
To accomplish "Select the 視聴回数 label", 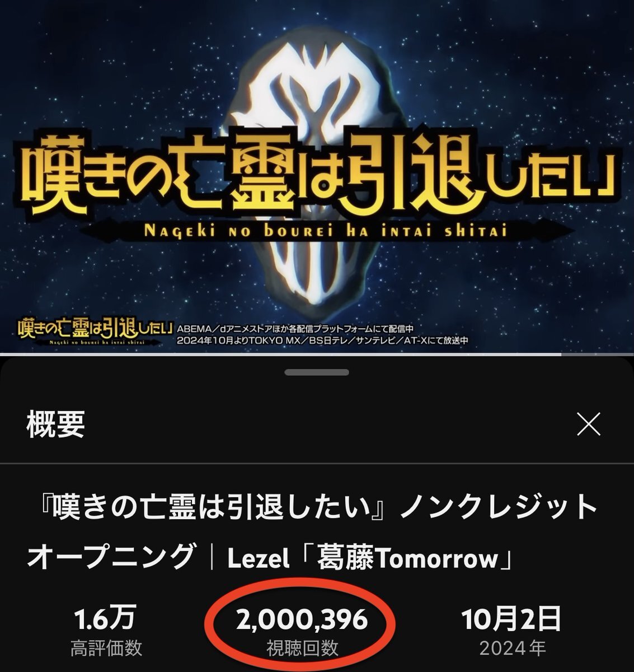I will coord(302,648).
